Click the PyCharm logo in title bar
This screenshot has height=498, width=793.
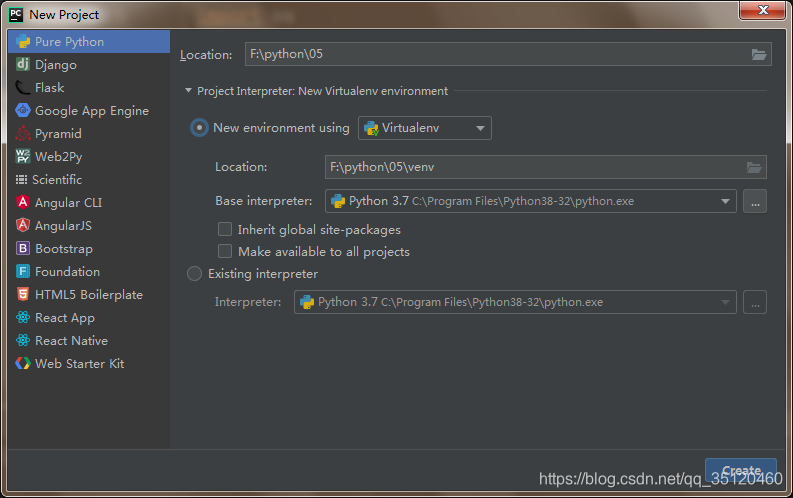16,14
